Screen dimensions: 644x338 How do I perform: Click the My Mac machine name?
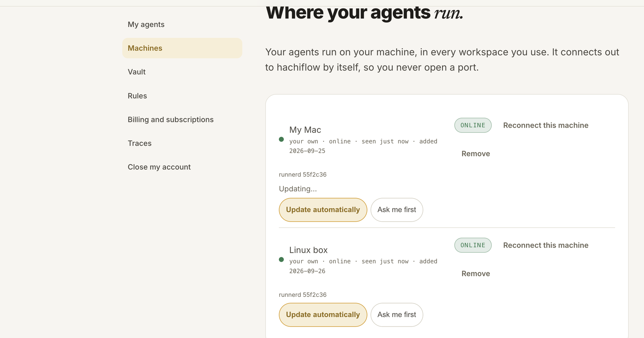305,130
